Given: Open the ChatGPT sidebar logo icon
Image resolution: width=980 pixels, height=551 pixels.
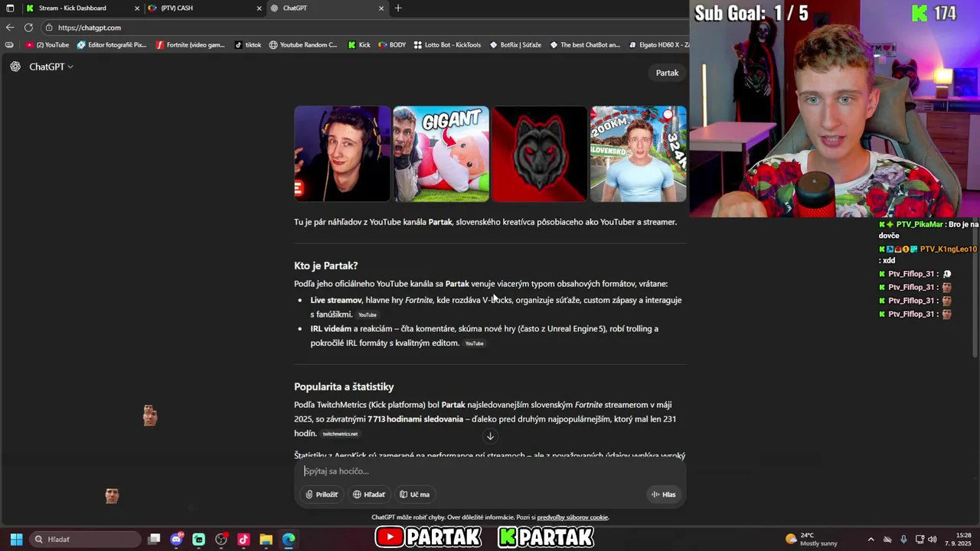Looking at the screenshot, I should (15, 67).
